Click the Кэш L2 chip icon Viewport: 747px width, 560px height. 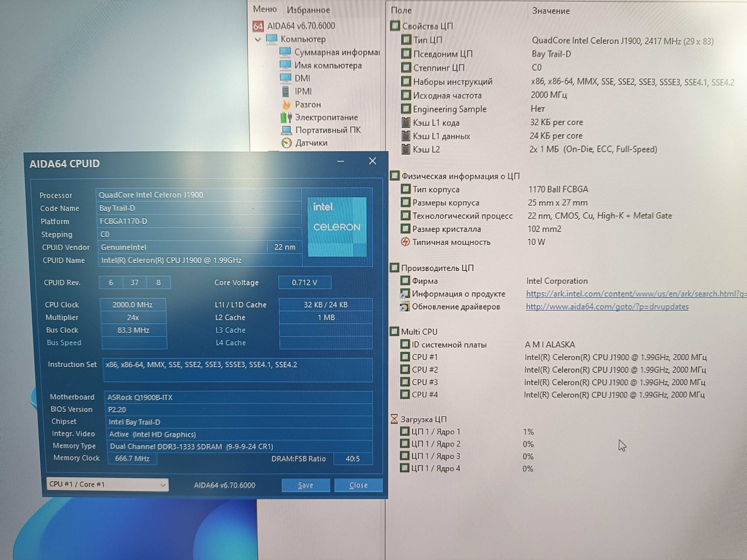[x=406, y=149]
